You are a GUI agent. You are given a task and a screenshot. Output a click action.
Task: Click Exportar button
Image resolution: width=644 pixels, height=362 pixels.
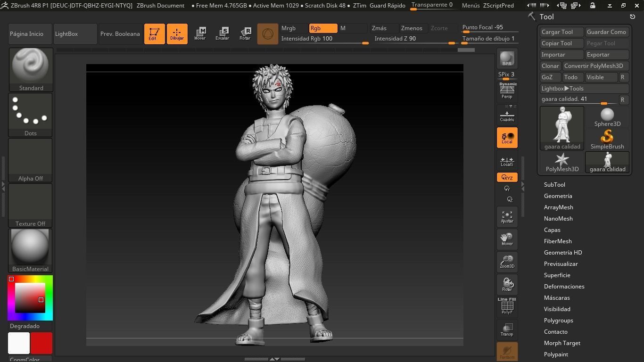(607, 55)
